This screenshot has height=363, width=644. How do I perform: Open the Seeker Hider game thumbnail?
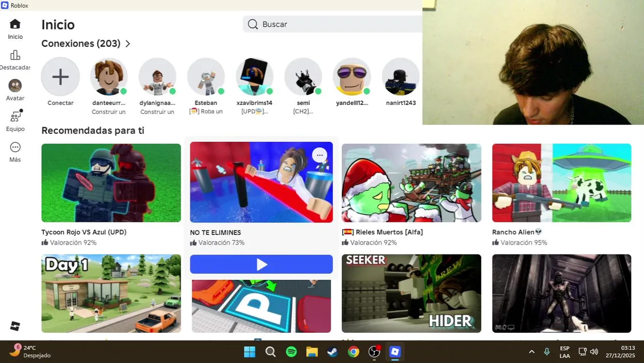click(x=411, y=293)
